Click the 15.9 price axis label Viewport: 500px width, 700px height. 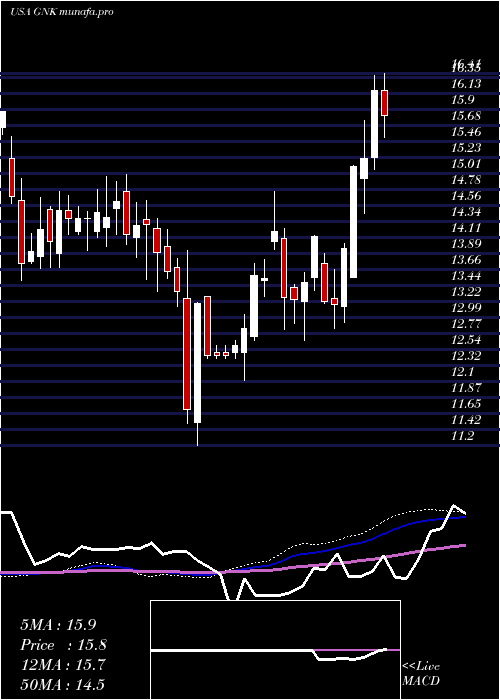click(463, 100)
